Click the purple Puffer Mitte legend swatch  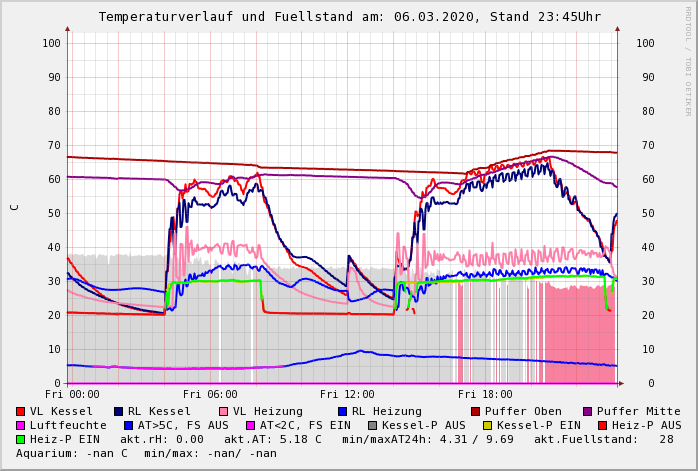coord(587,411)
